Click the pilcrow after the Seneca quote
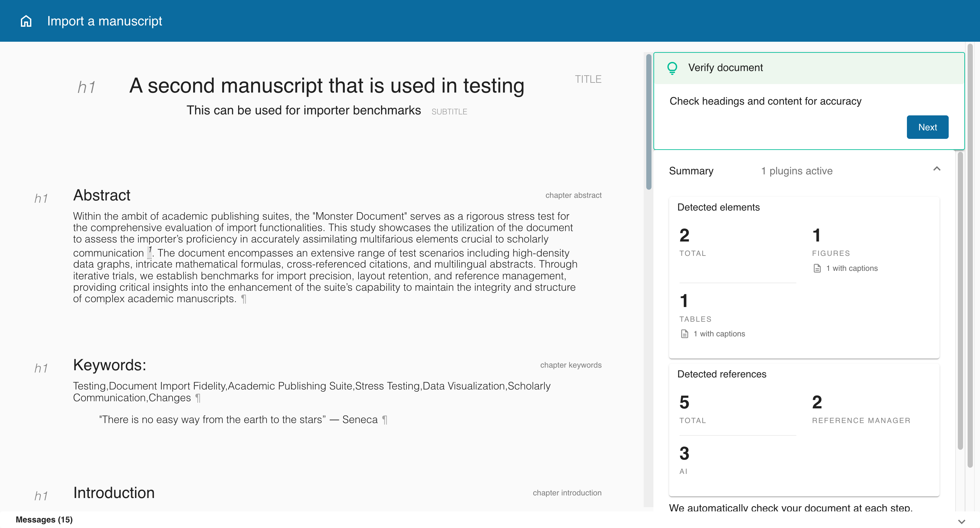Viewport: 980px width, 528px height. [x=385, y=420]
